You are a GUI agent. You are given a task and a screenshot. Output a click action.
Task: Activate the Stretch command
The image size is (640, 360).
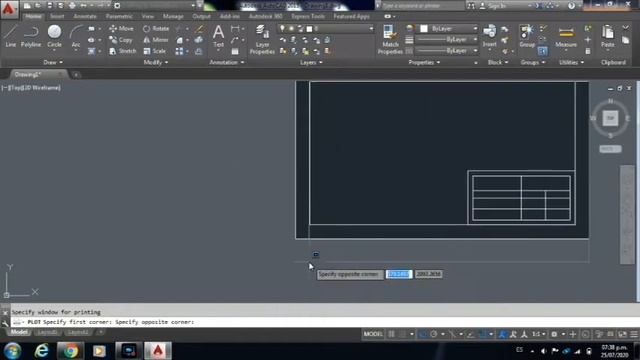122,51
